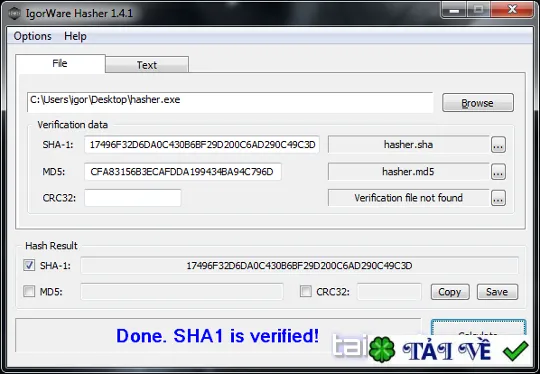
Task: Click the MD5 verification data field
Action: click(183, 172)
